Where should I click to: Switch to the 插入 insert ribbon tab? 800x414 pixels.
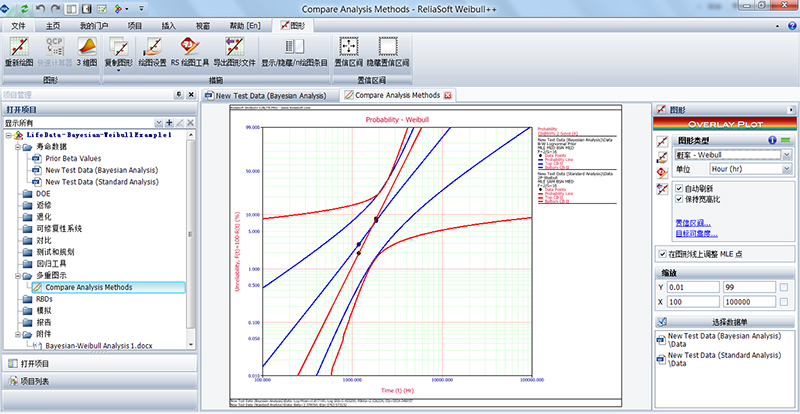tap(168, 26)
